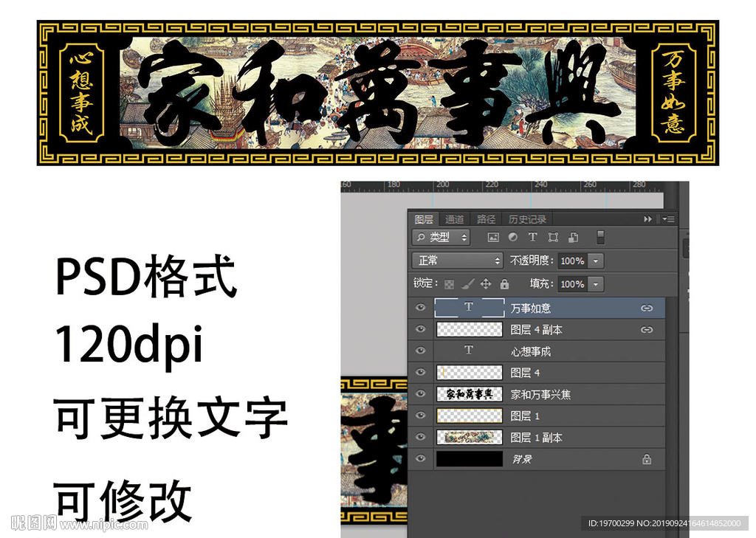756x538 pixels.
Task: Toggle the layer filtering switch
Action: pyautogui.click(x=600, y=237)
